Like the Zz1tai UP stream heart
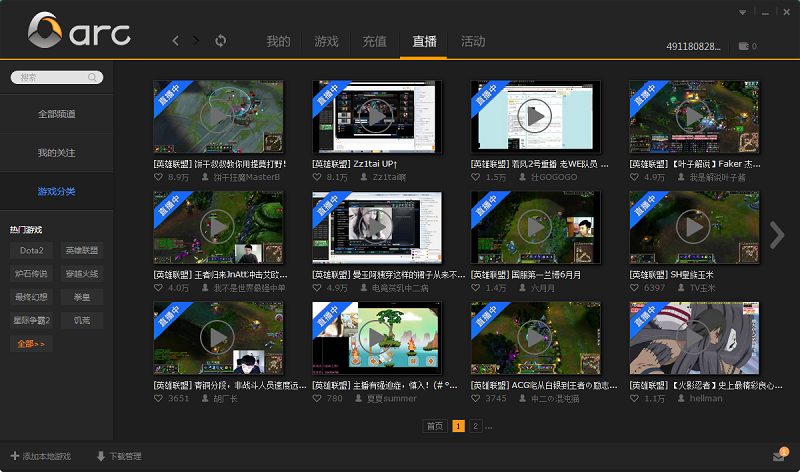The height and width of the screenshot is (472, 800). point(317,177)
